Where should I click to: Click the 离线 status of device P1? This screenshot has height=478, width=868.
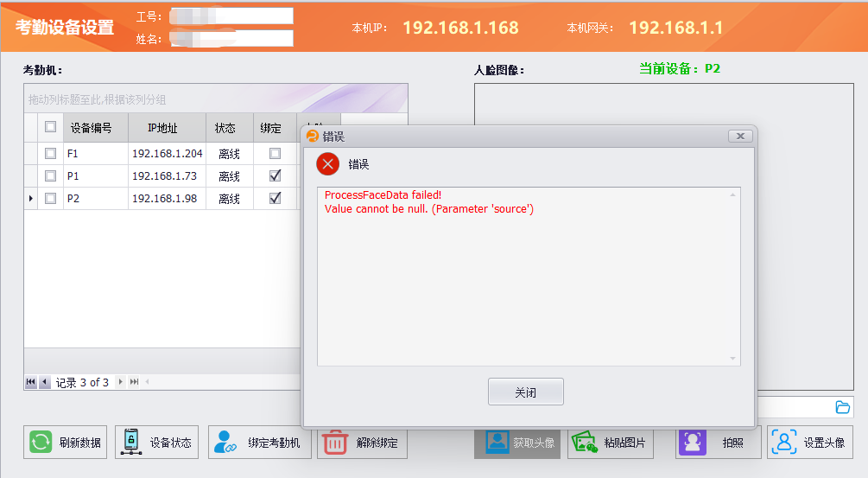click(229, 176)
